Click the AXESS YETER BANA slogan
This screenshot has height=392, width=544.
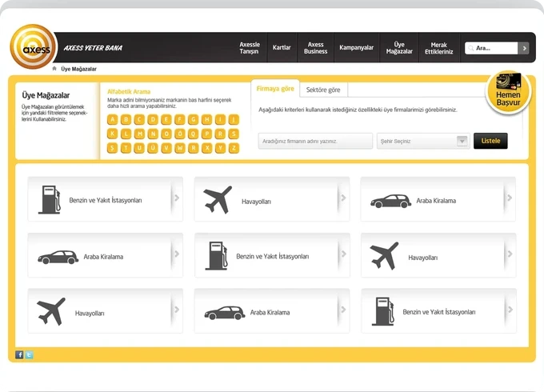pyautogui.click(x=93, y=48)
